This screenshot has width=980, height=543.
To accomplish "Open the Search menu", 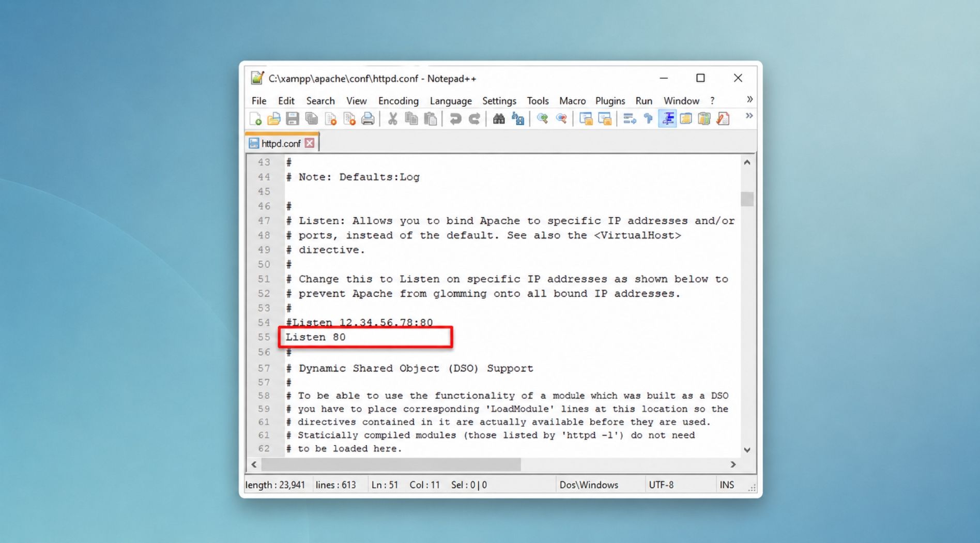I will (x=320, y=101).
